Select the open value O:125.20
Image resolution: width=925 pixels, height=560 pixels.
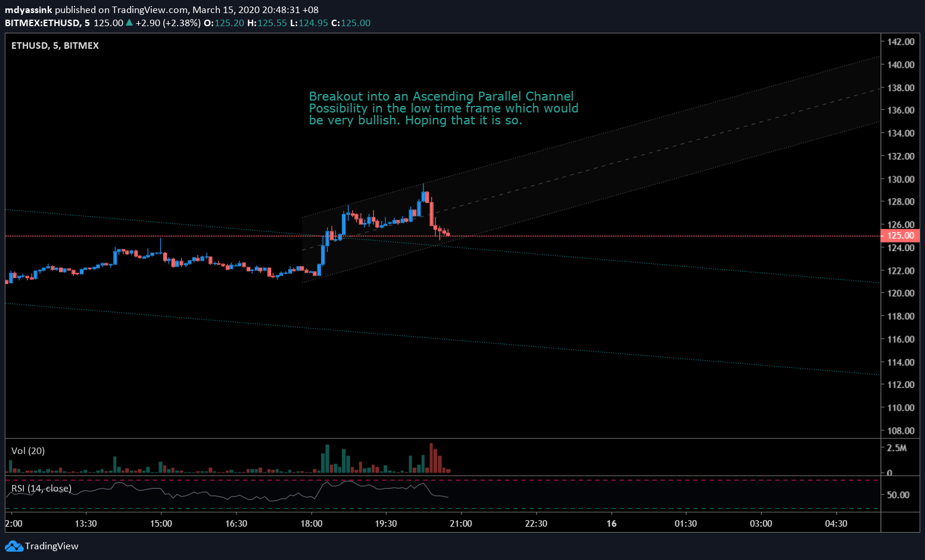[x=224, y=23]
